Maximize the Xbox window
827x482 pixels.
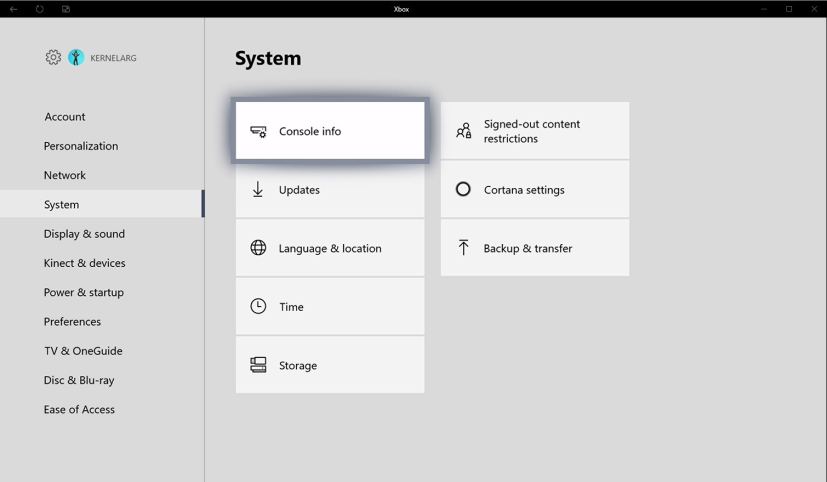(x=789, y=9)
